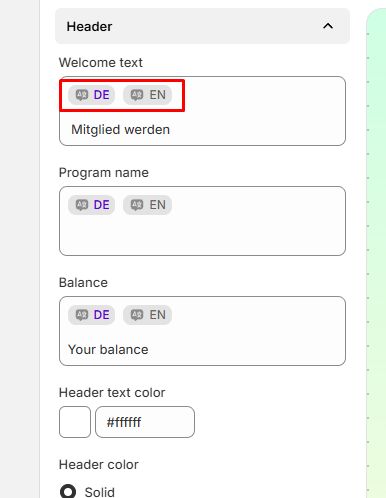
Task: Select DE language for Balance field
Action: pyautogui.click(x=92, y=315)
